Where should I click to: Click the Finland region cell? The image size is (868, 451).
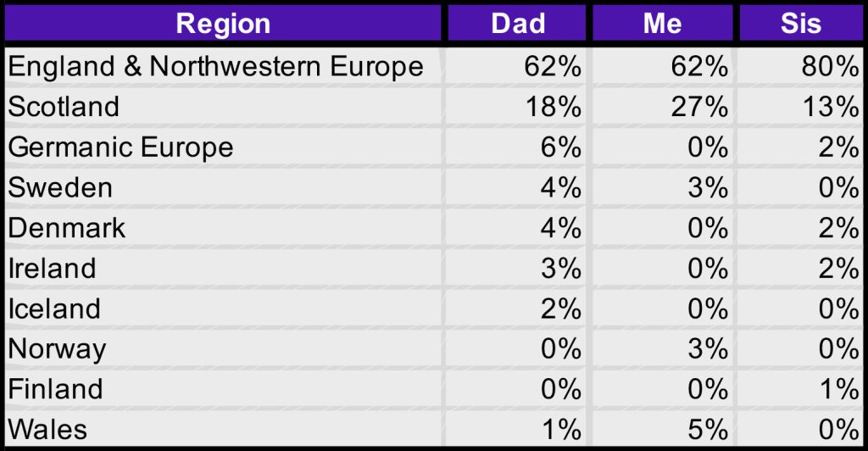[x=56, y=389]
